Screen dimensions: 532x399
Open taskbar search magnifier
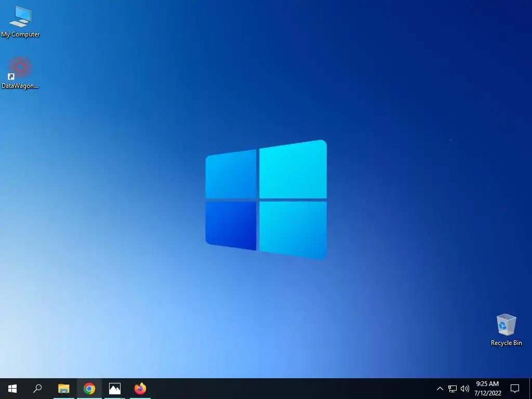click(37, 389)
